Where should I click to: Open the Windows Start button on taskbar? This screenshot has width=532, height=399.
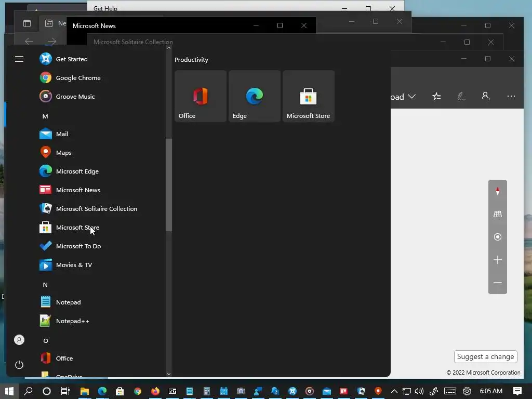9,391
